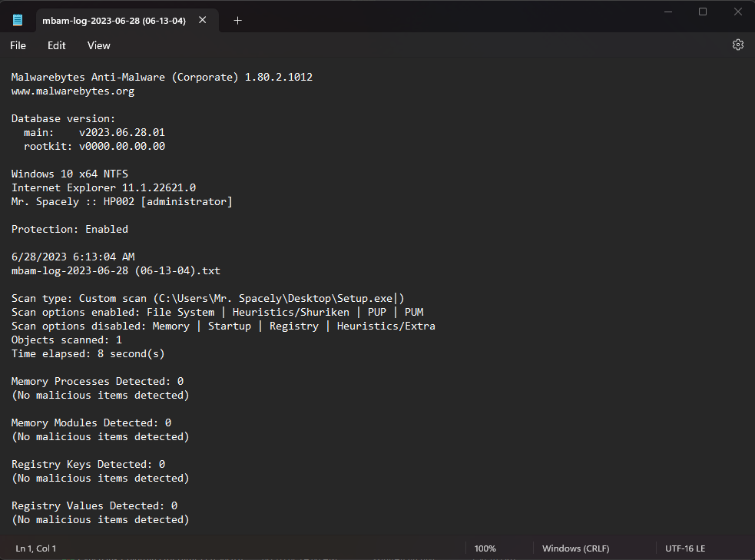Image resolution: width=755 pixels, height=560 pixels.
Task: Add a new tab with plus icon
Action: 237,20
